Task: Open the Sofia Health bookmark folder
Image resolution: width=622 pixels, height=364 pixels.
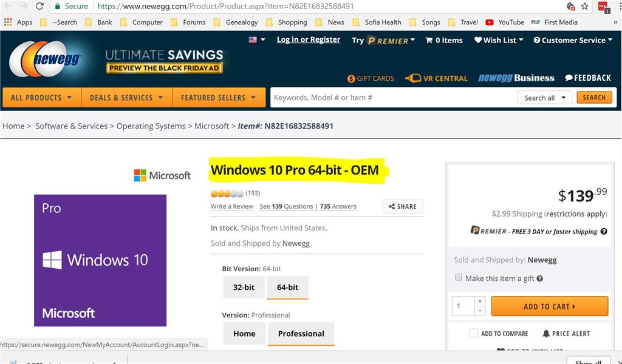Action: pos(377,22)
